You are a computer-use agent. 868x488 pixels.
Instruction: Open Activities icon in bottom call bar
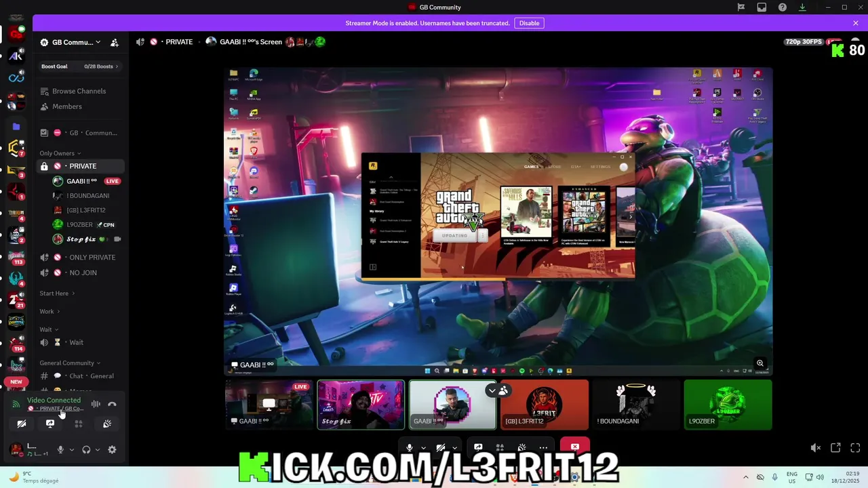pos(500,447)
